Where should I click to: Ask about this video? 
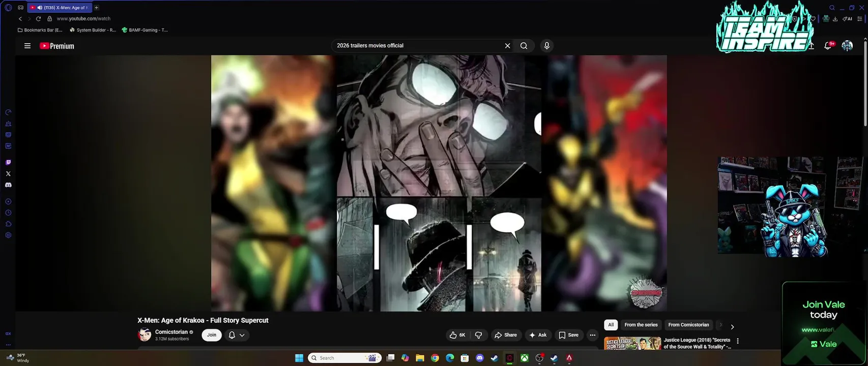[538, 335]
